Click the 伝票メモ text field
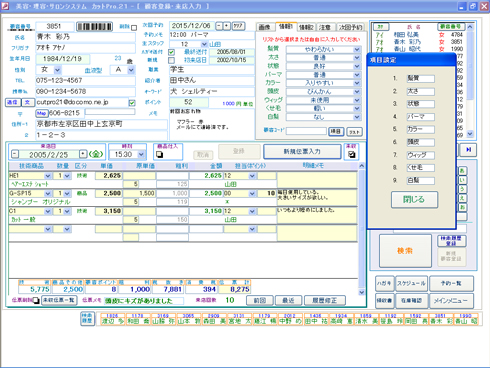 tap(143, 301)
